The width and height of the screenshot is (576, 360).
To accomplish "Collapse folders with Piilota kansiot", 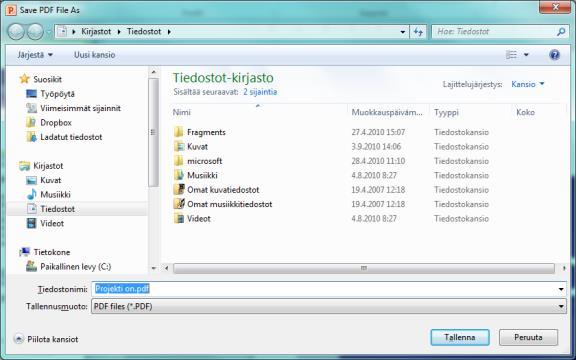I will (46, 339).
